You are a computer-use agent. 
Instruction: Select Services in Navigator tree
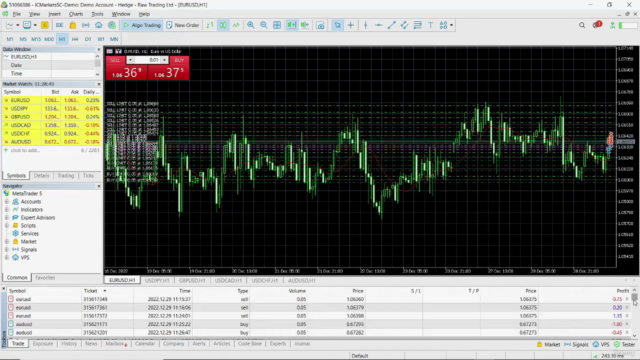click(29, 234)
